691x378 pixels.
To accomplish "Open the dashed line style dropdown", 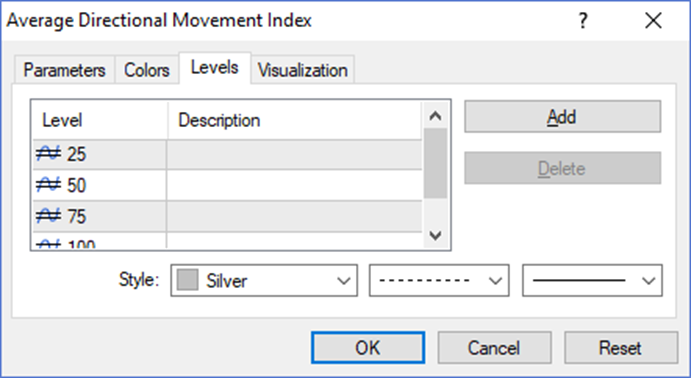I will click(439, 280).
